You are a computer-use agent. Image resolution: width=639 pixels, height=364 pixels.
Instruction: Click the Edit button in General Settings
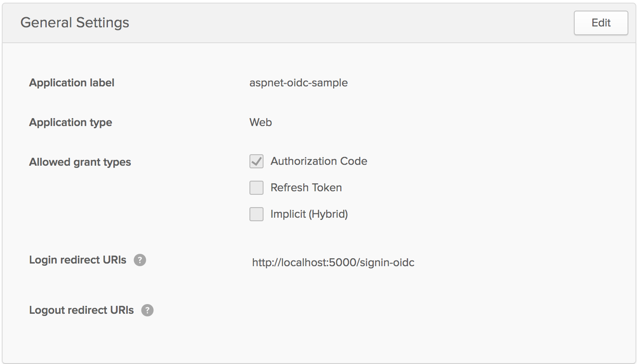click(601, 23)
